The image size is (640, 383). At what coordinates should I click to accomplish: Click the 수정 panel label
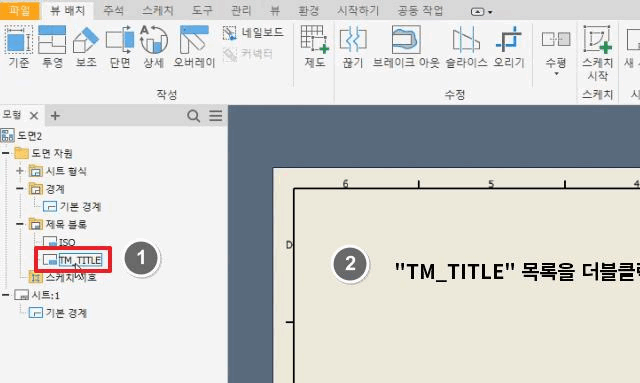coord(455,95)
